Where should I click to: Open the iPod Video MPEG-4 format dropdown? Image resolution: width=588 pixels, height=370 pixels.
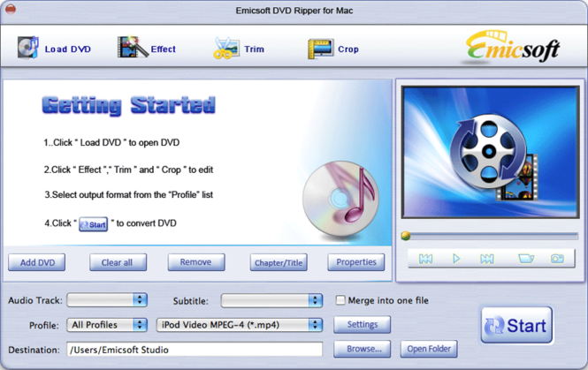(240, 325)
